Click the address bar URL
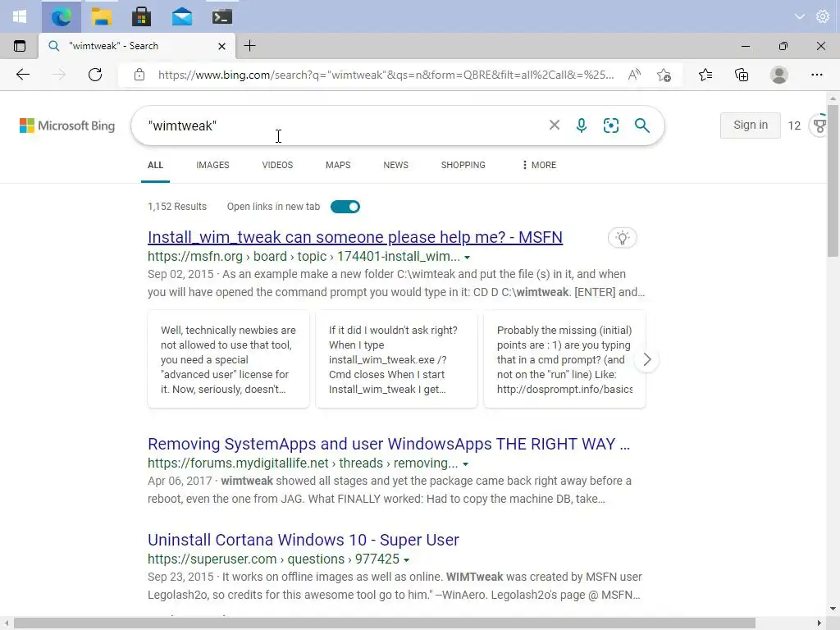 [x=386, y=75]
